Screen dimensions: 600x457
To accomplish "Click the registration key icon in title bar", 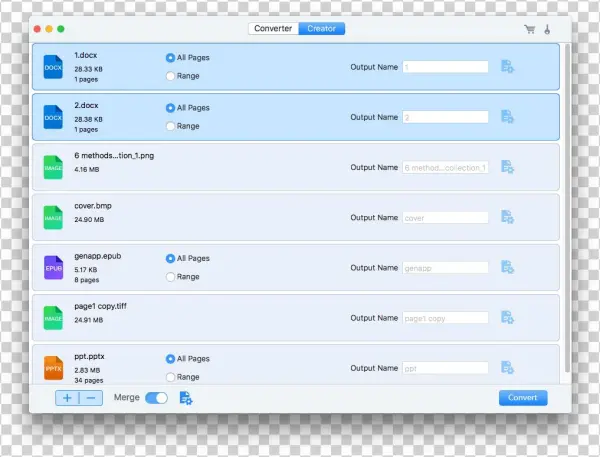I will click(548, 29).
